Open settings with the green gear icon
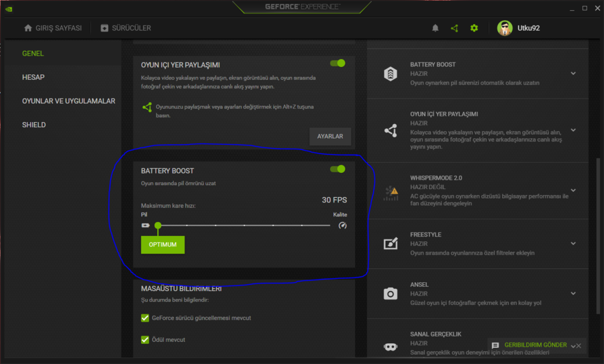 tap(474, 28)
